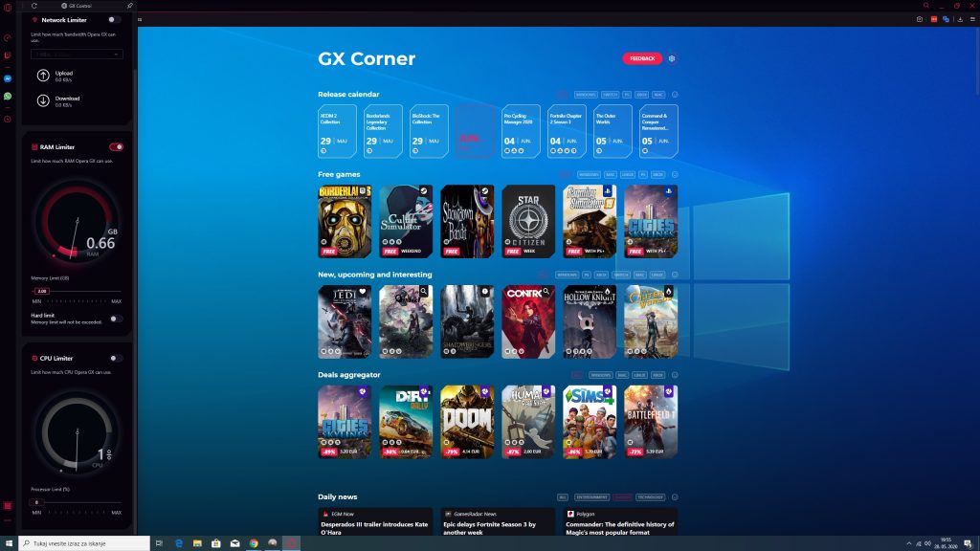Launch Google Chrome from taskbar
The width and height of the screenshot is (980, 551).
tap(254, 543)
